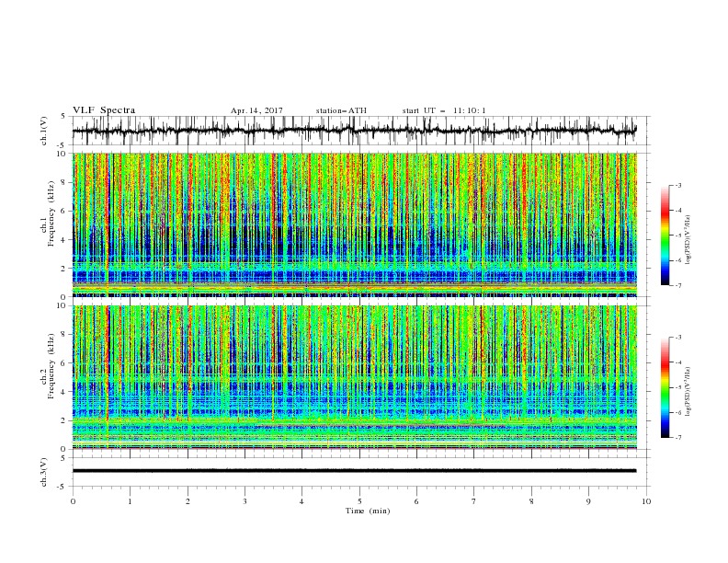Viewport: 728px width, 563px height.
Task: Click the "VLF Spectra" title text
Action: pyautogui.click(x=104, y=110)
